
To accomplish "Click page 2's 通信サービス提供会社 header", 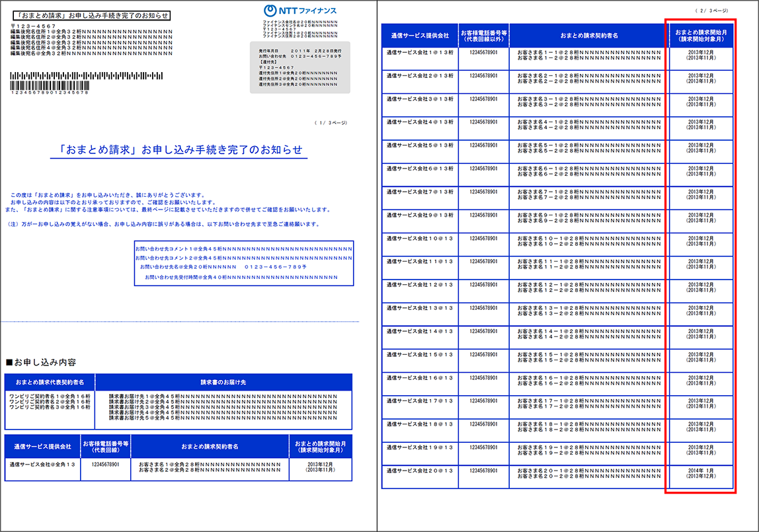I will [x=419, y=35].
